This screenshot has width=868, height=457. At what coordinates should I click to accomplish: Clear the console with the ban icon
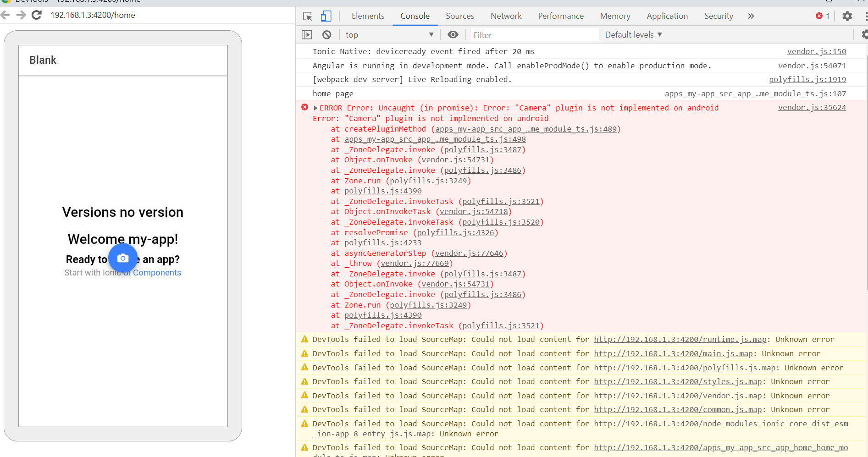327,35
